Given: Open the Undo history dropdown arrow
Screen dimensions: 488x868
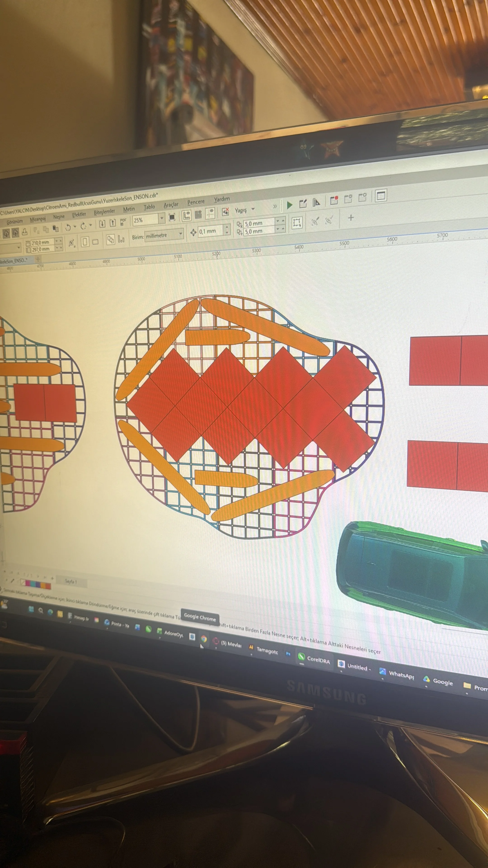Looking at the screenshot, I should pos(75,227).
